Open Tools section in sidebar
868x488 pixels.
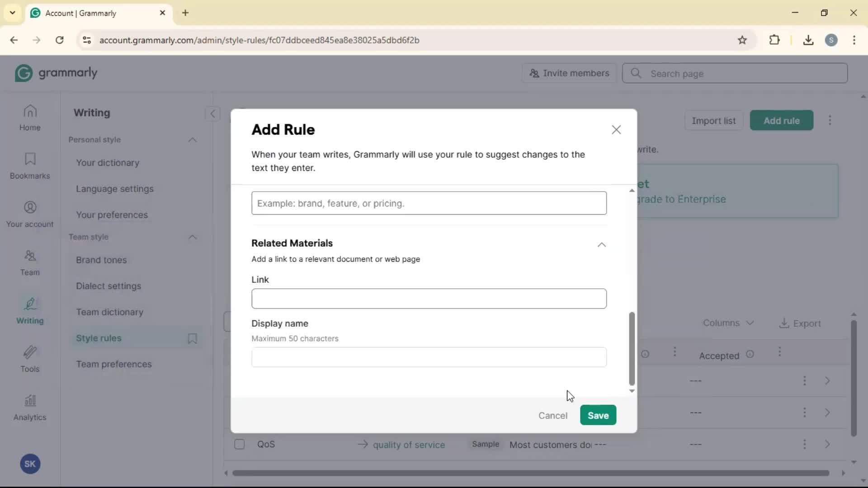(x=30, y=359)
